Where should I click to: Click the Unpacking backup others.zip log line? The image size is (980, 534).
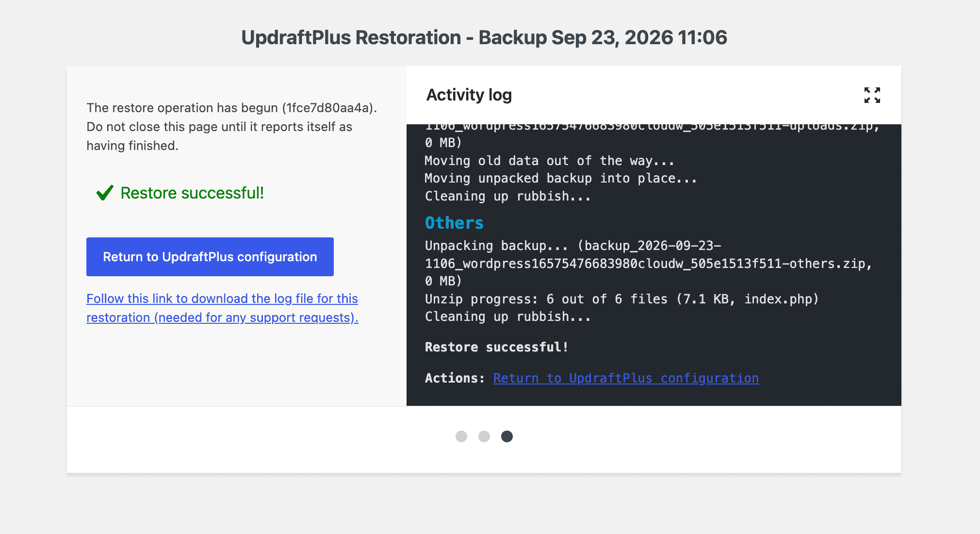[x=649, y=264]
